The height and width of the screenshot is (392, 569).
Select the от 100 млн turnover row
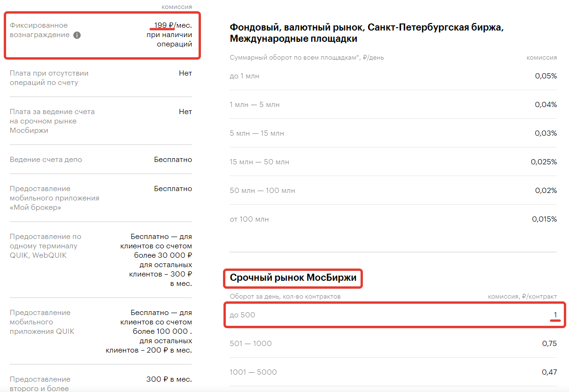pyautogui.click(x=393, y=219)
